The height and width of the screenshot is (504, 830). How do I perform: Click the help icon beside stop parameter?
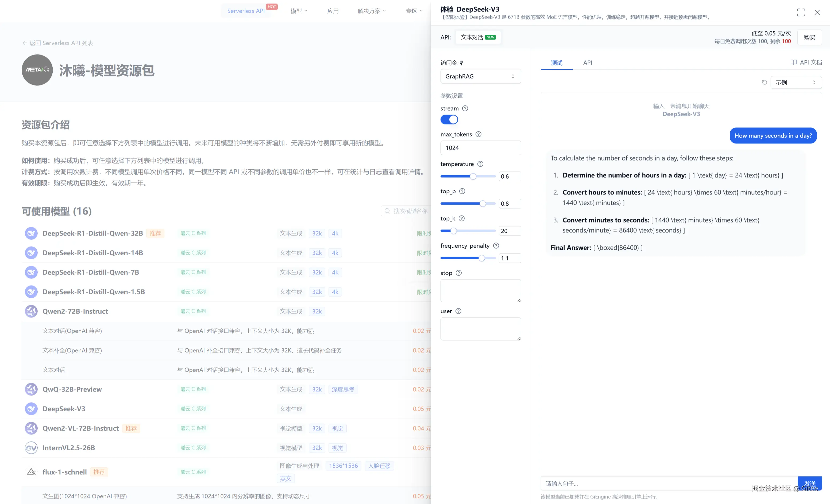[x=458, y=273]
